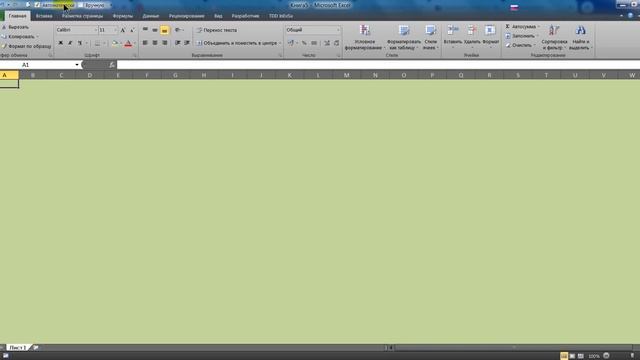Click Delete cells (Удалить) icon
Viewport: 640px width, 360px height.
click(472, 31)
